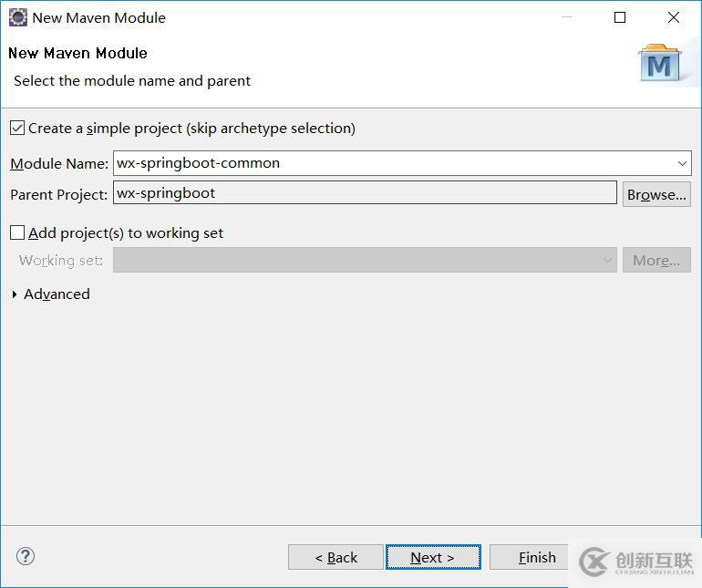
Task: Click the help question mark icon
Action: coord(26,557)
